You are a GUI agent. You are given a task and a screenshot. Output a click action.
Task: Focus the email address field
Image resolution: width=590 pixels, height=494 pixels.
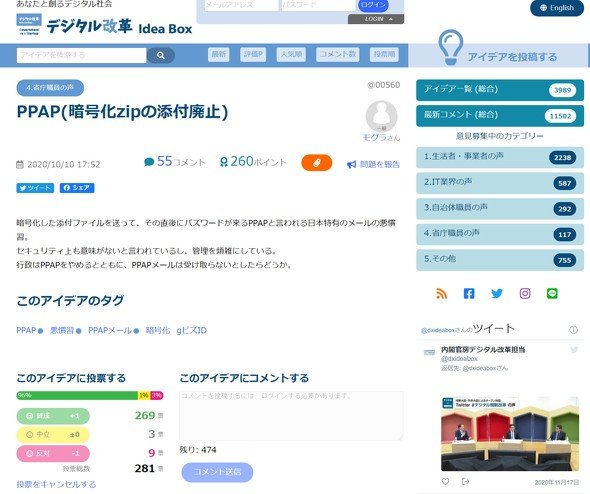[241, 5]
